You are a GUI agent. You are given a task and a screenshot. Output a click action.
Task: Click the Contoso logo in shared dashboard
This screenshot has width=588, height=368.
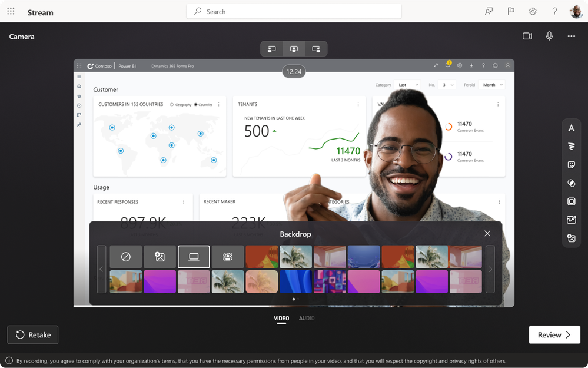[x=99, y=66]
